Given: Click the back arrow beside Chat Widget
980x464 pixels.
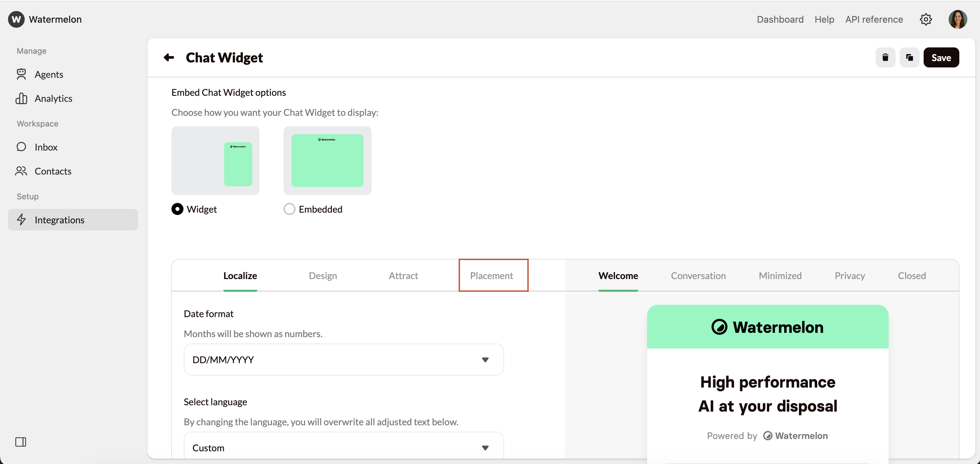Looking at the screenshot, I should coord(168,57).
